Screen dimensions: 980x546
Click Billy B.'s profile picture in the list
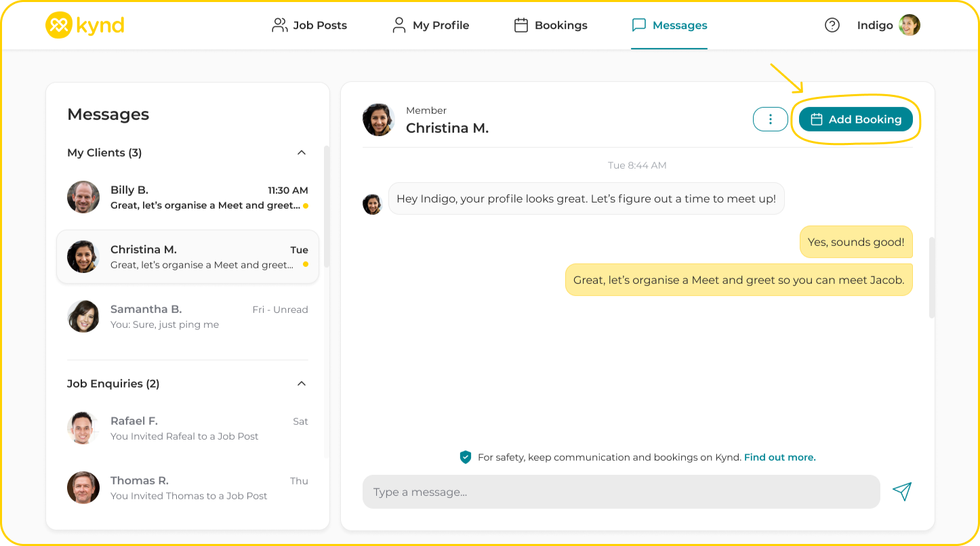[x=83, y=197]
